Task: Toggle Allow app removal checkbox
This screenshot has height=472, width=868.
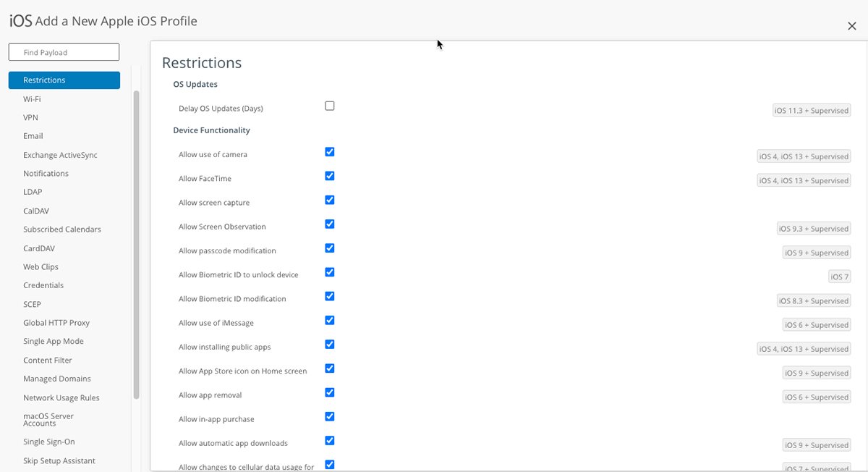Action: (330, 392)
